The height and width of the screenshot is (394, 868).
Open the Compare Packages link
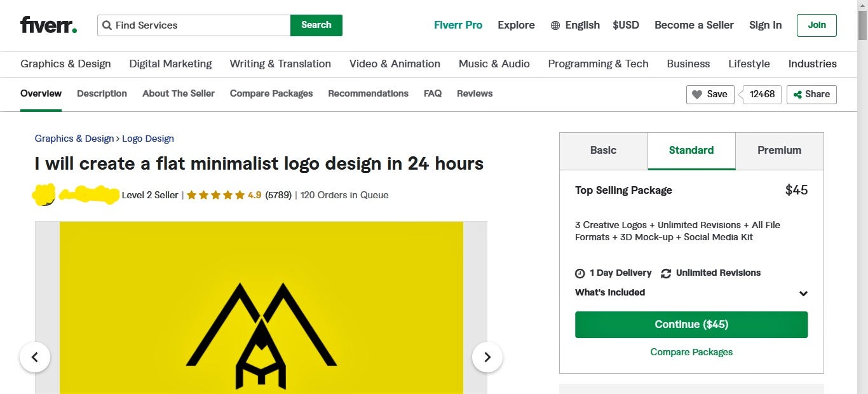point(691,351)
